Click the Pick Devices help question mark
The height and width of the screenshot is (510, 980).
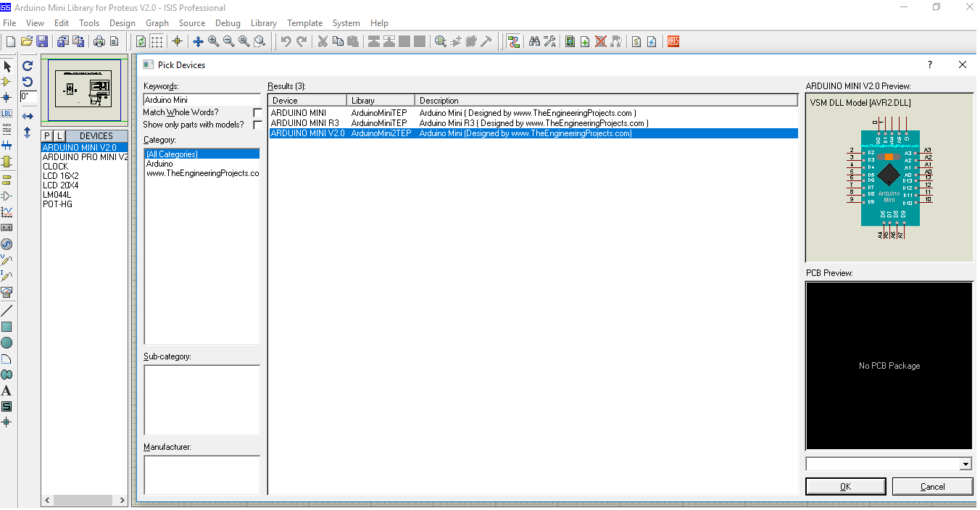coord(930,64)
